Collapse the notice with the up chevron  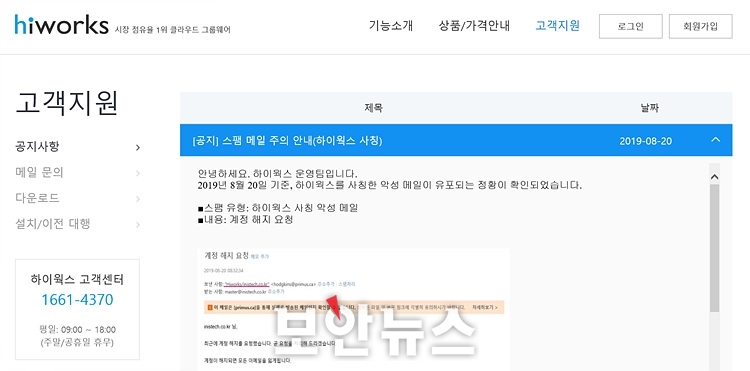[716, 140]
